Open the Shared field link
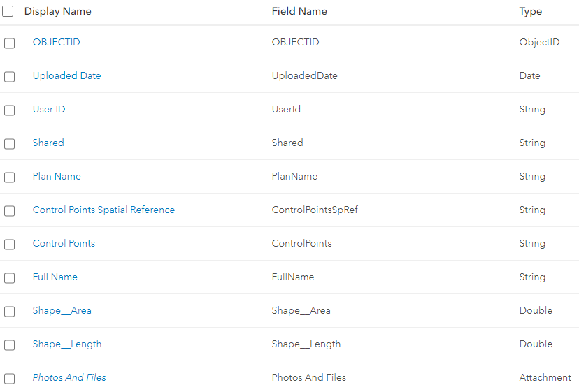579x392 pixels. (48, 143)
